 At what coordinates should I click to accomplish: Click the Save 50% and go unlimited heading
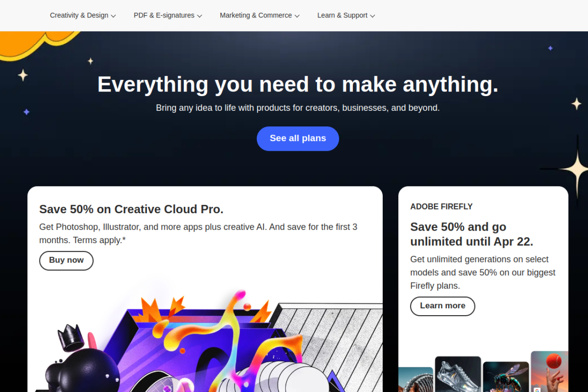[x=472, y=234]
